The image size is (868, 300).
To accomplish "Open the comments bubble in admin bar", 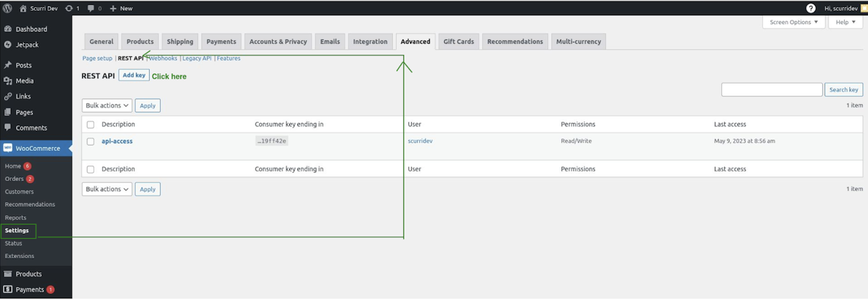I will coord(91,8).
